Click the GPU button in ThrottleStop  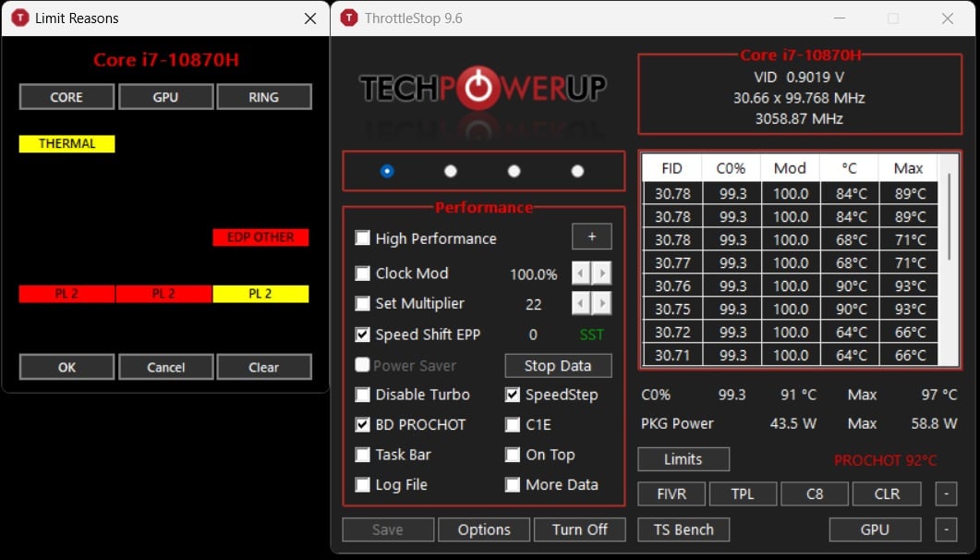pyautogui.click(x=875, y=530)
